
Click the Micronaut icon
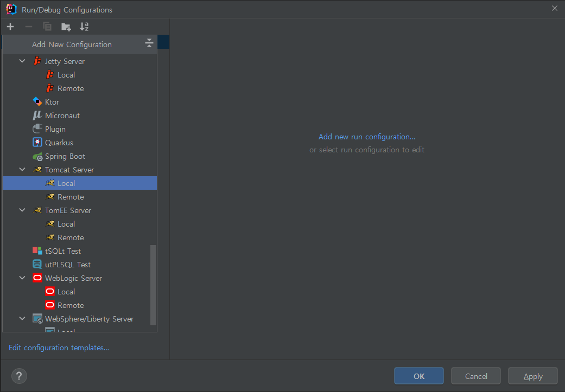(x=37, y=115)
